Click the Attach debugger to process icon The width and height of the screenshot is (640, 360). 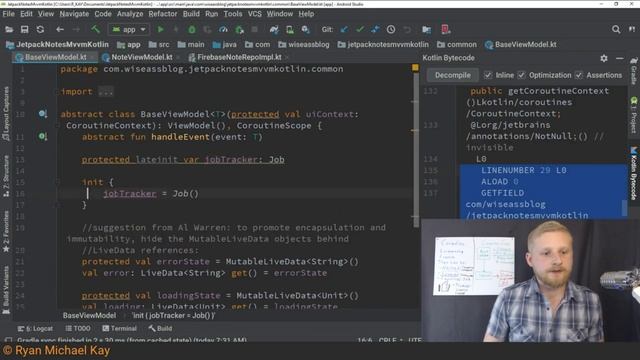(x=239, y=29)
